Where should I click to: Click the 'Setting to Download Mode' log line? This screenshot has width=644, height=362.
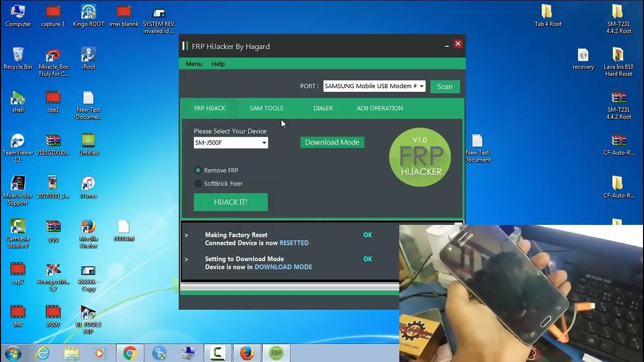click(245, 259)
